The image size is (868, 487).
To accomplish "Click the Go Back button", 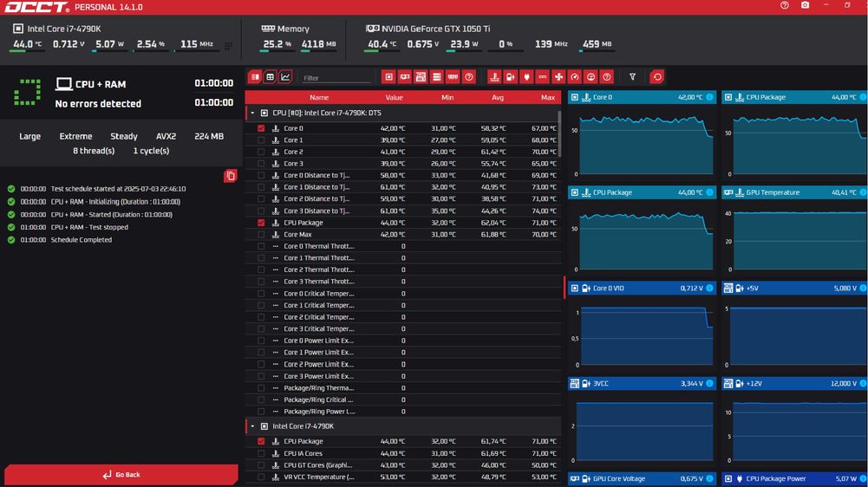I will [x=121, y=474].
